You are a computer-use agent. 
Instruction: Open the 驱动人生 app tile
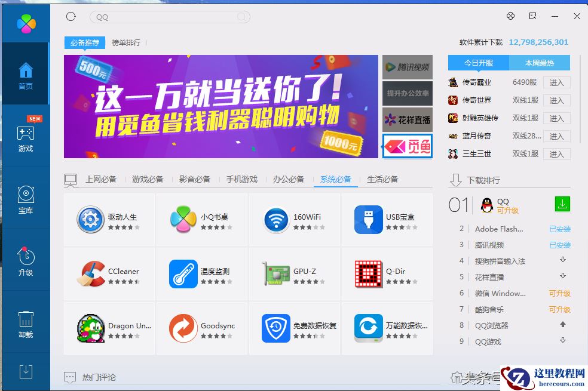pyautogui.click(x=109, y=220)
